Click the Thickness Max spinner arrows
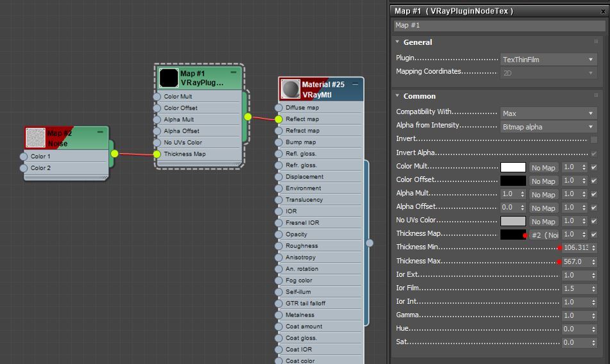 (x=593, y=261)
